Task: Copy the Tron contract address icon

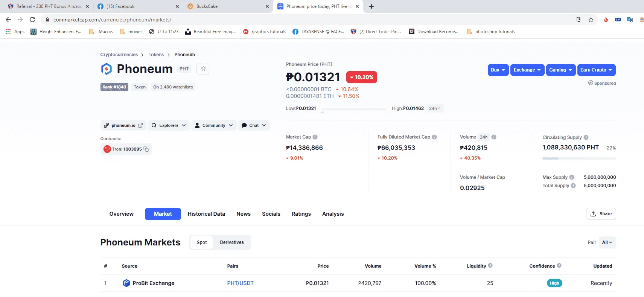Action: click(146, 149)
